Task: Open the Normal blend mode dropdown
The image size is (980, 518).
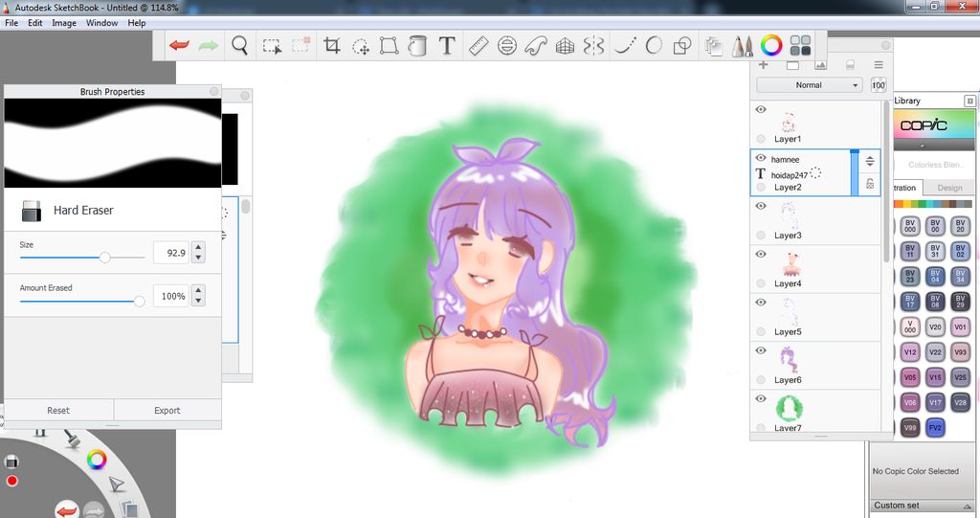Action: tap(810, 85)
